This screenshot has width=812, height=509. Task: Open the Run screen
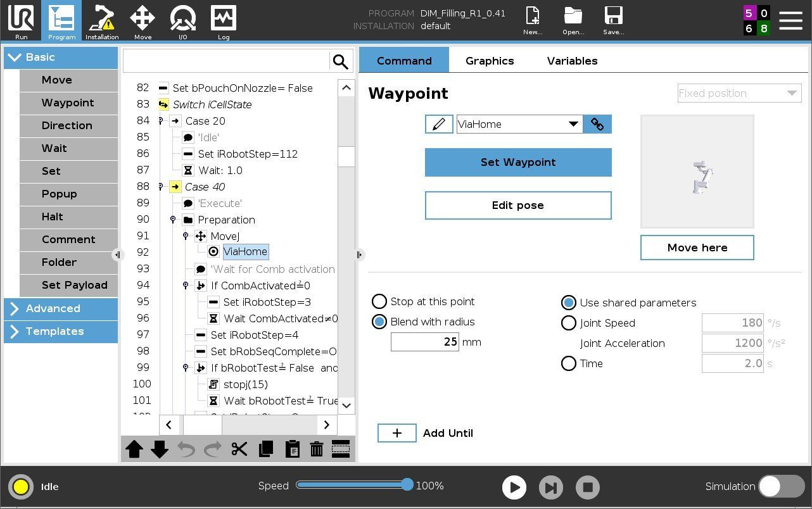pyautogui.click(x=21, y=21)
